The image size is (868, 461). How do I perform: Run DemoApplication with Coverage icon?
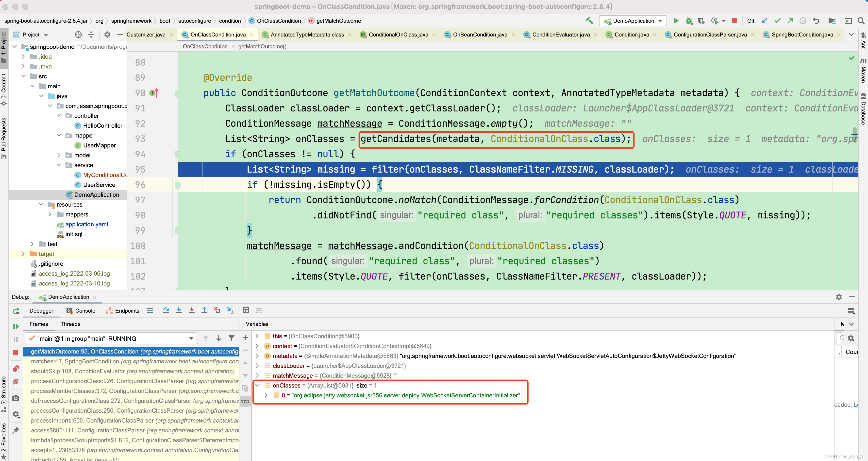701,20
